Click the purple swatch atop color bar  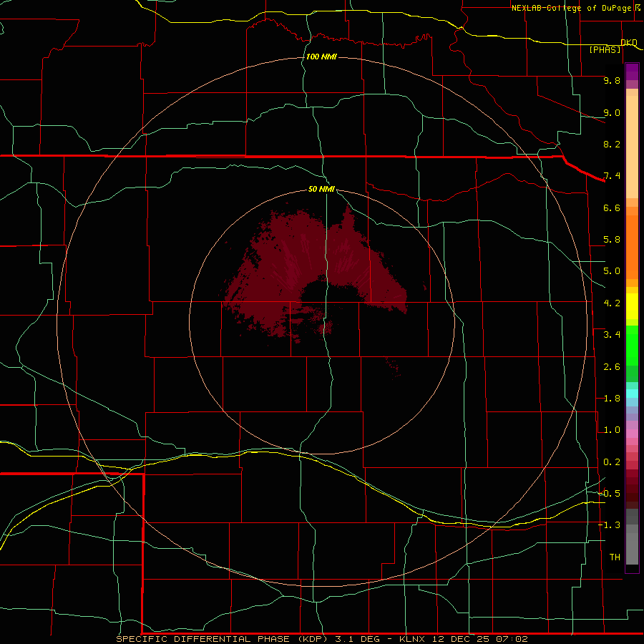(632, 72)
